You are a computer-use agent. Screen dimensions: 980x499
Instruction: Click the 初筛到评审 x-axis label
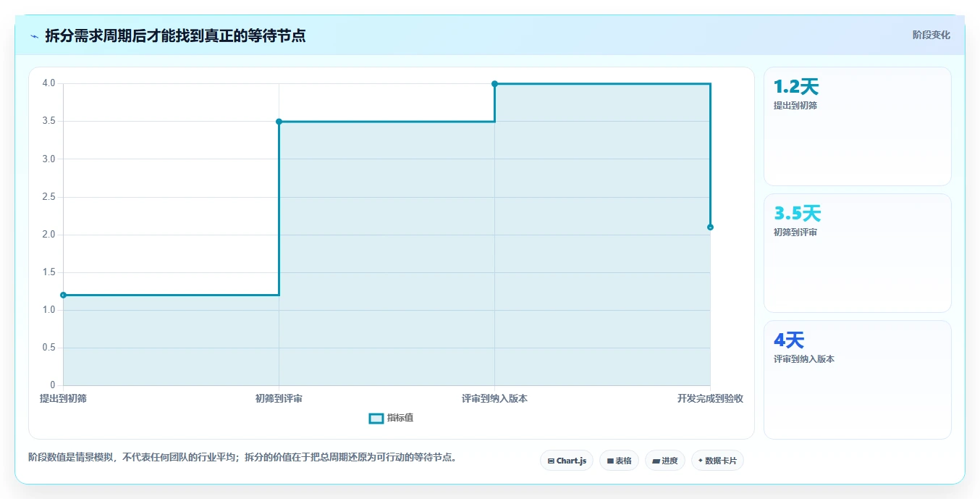point(279,399)
